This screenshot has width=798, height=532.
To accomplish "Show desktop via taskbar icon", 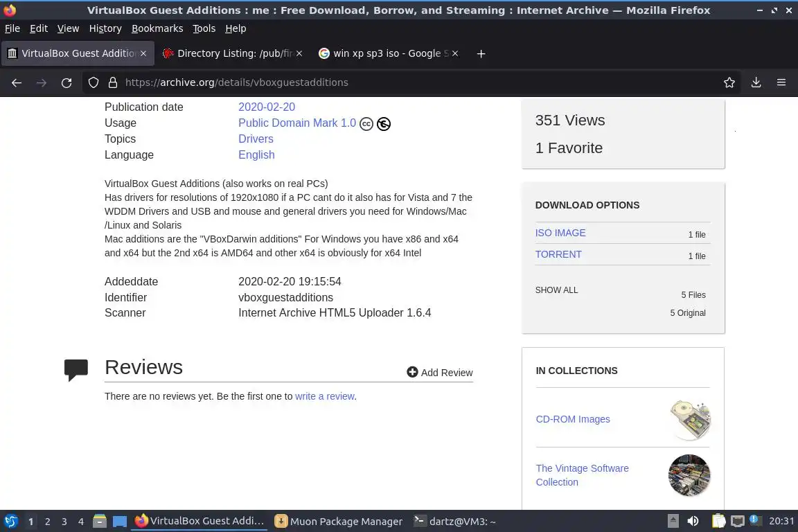I will point(120,522).
